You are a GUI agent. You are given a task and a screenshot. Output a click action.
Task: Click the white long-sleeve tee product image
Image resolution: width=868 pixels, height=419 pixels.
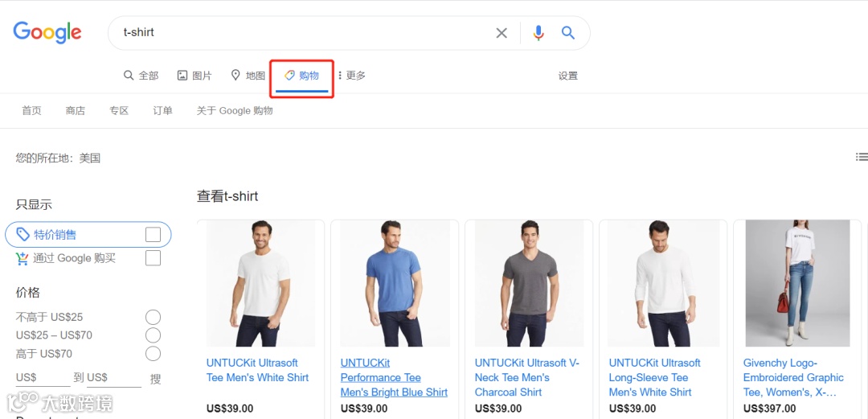[663, 283]
